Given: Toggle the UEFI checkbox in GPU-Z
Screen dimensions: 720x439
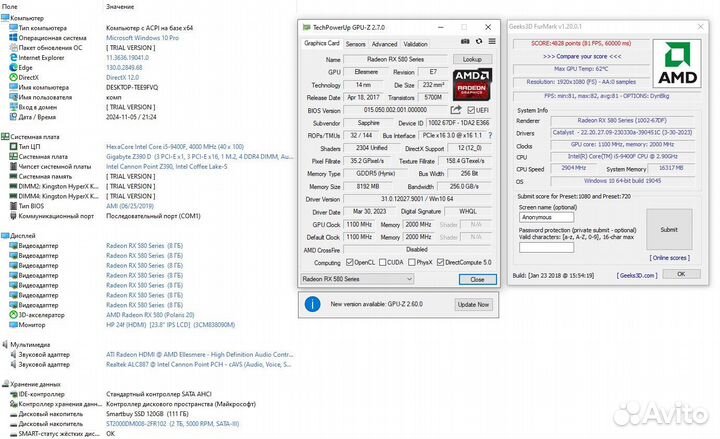Looking at the screenshot, I should [x=471, y=110].
